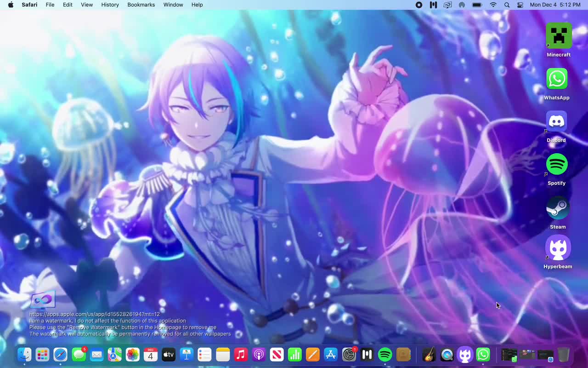
Task: Open the Trash in the Dock
Action: coord(563,355)
